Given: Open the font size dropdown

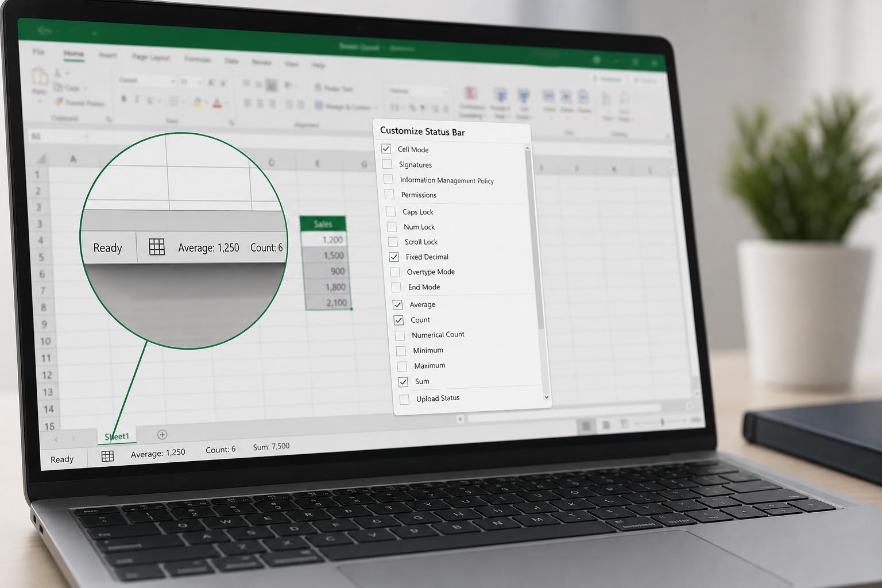Looking at the screenshot, I should 199,82.
